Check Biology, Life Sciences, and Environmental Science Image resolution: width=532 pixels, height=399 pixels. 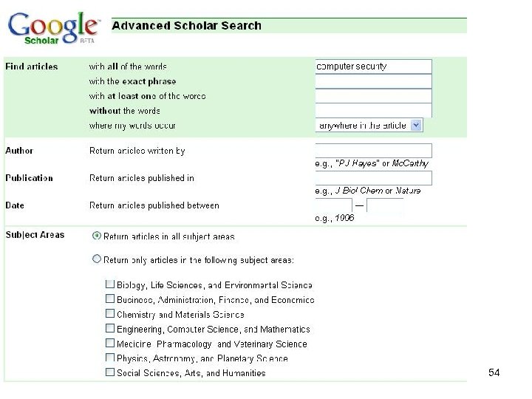110,284
